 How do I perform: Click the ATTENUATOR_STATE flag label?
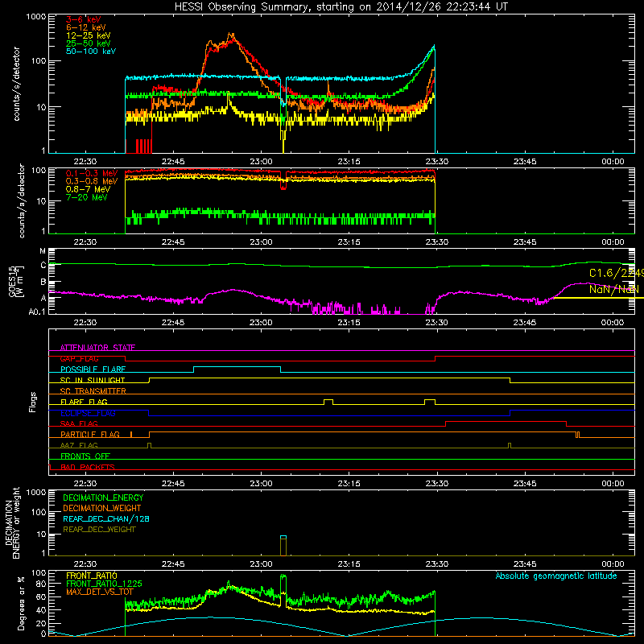coord(97,348)
